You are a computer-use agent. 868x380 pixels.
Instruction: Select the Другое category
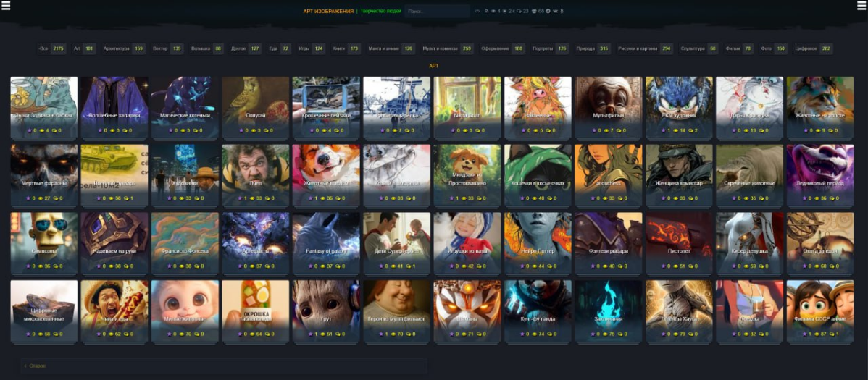[245, 48]
